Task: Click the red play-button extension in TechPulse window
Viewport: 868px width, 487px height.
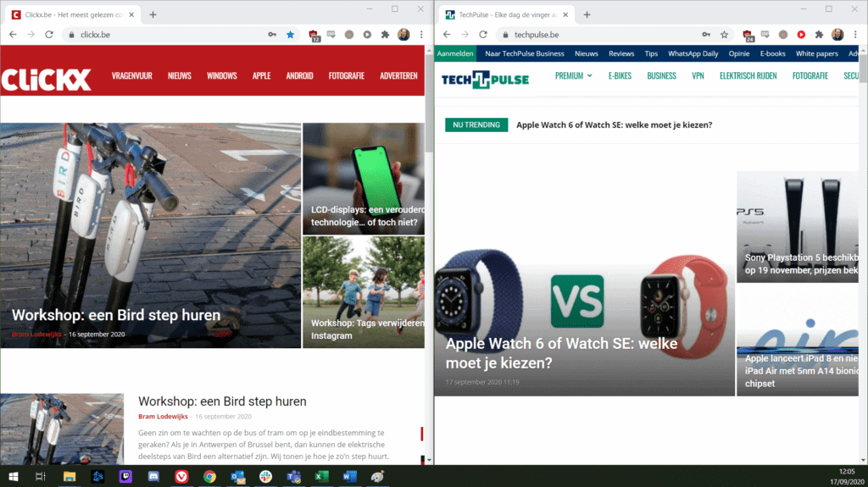Action: click(x=801, y=35)
